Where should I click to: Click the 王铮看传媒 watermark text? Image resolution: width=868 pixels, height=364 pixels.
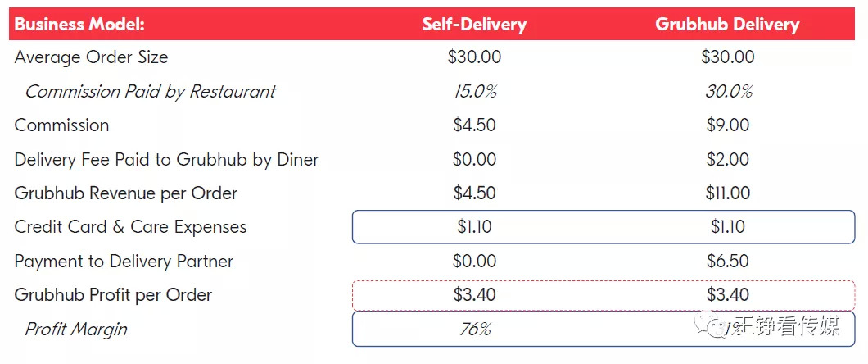[x=785, y=327]
